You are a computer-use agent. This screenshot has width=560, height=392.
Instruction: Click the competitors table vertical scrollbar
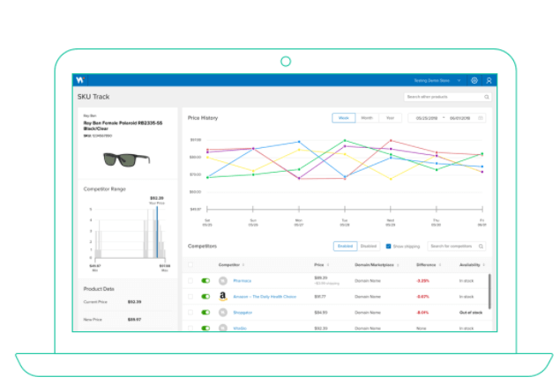click(x=489, y=291)
